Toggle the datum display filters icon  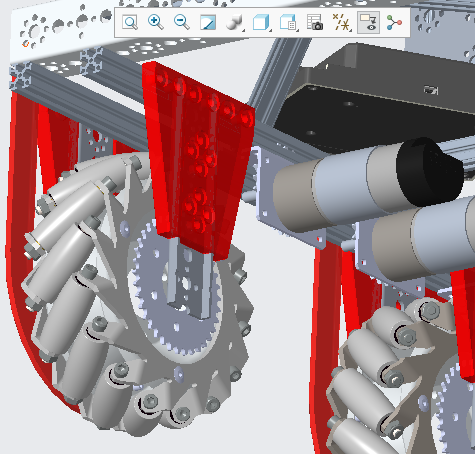341,22
